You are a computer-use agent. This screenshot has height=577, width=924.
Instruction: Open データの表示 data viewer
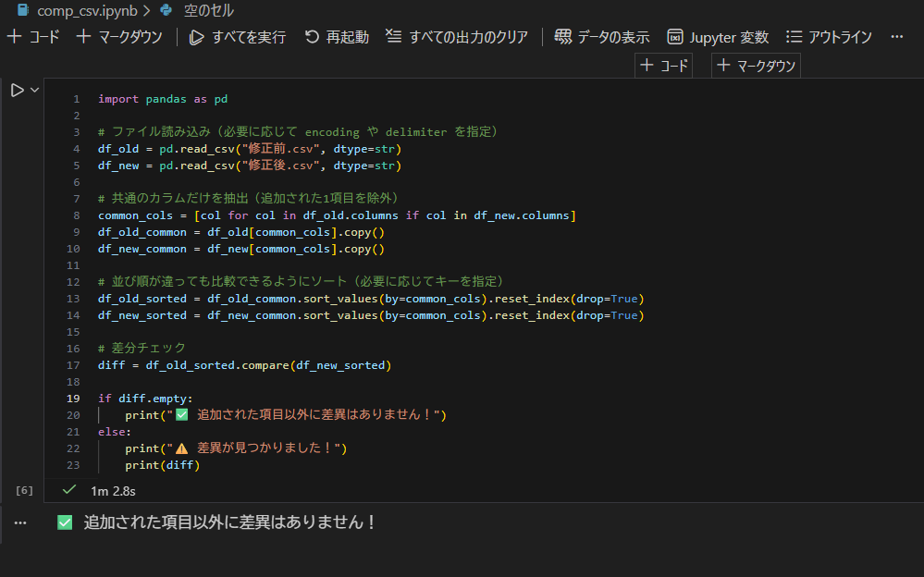pyautogui.click(x=602, y=37)
